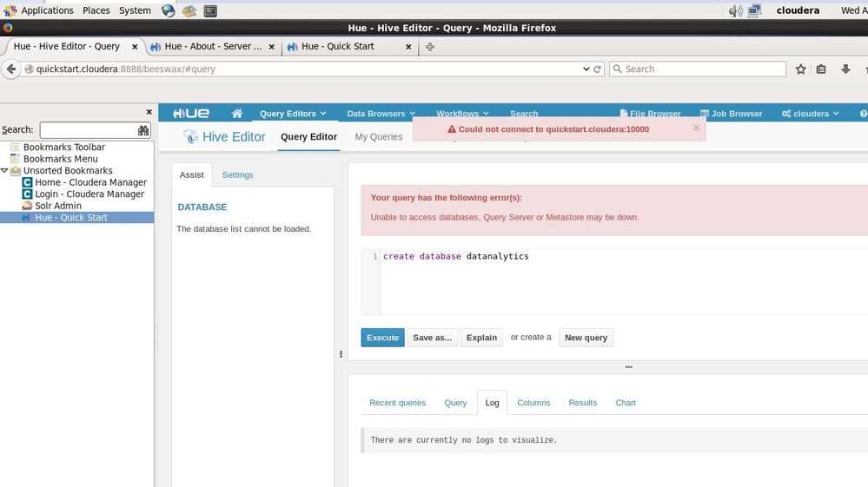
Task: Open the Results tab
Action: (583, 403)
